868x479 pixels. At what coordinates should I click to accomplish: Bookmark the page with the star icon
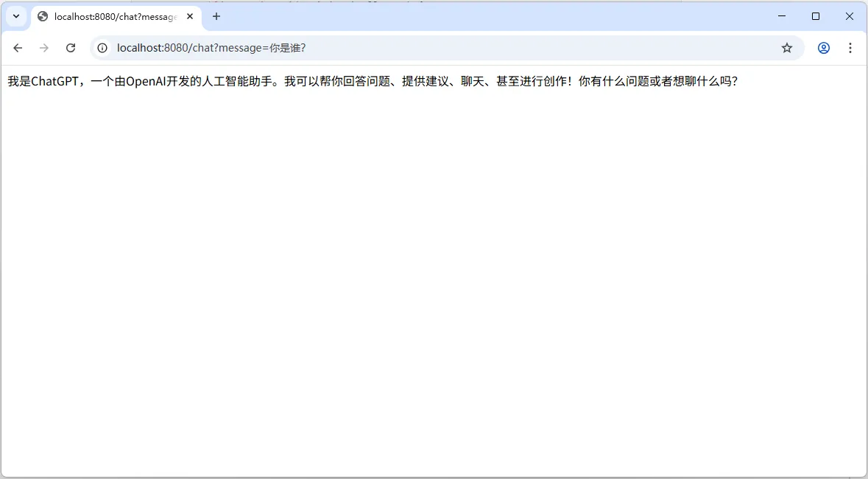click(x=787, y=47)
